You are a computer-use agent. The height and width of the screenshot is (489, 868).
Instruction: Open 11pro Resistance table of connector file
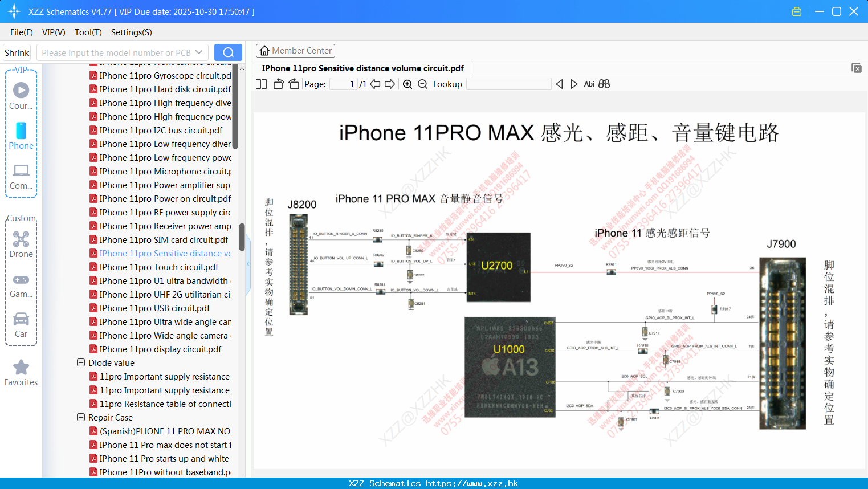coord(161,404)
